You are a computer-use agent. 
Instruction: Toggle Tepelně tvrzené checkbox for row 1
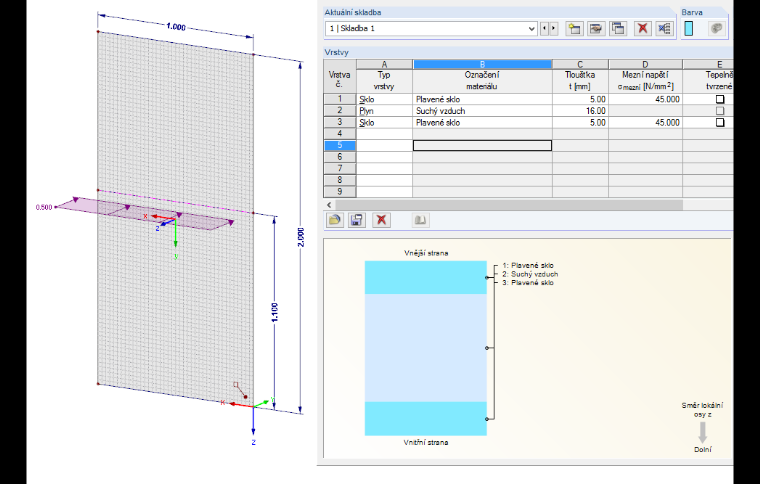(720, 99)
